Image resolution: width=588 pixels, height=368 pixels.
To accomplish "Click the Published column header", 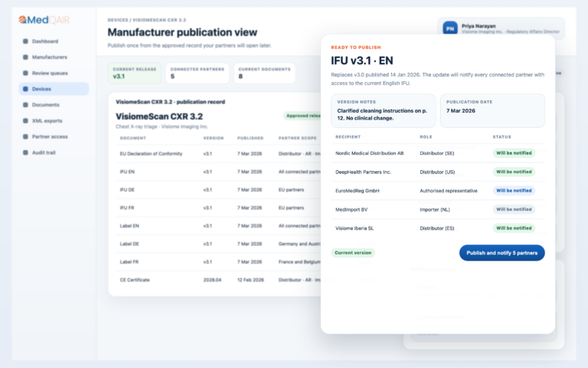I will (250, 138).
